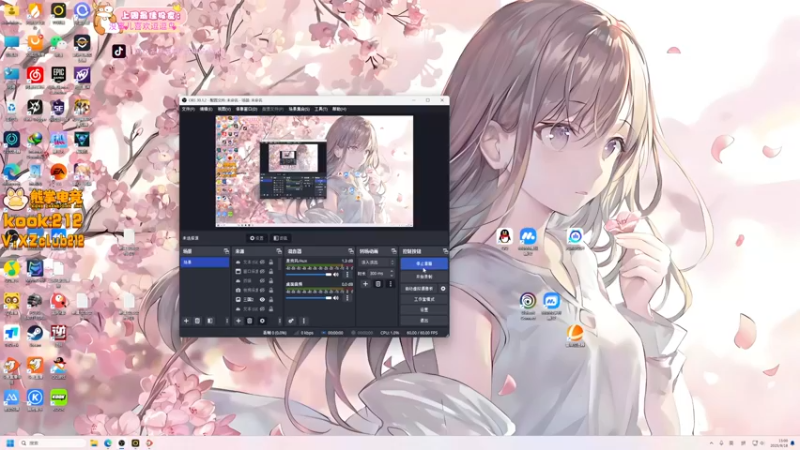Open advanced audio properties icon in mixer
This screenshot has width=800, height=450.
(x=291, y=321)
